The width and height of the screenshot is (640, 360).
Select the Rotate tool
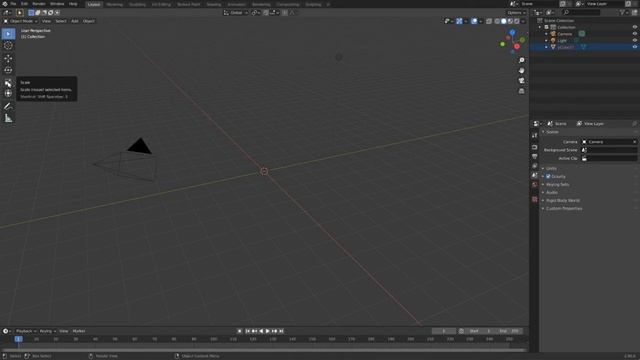point(8,70)
